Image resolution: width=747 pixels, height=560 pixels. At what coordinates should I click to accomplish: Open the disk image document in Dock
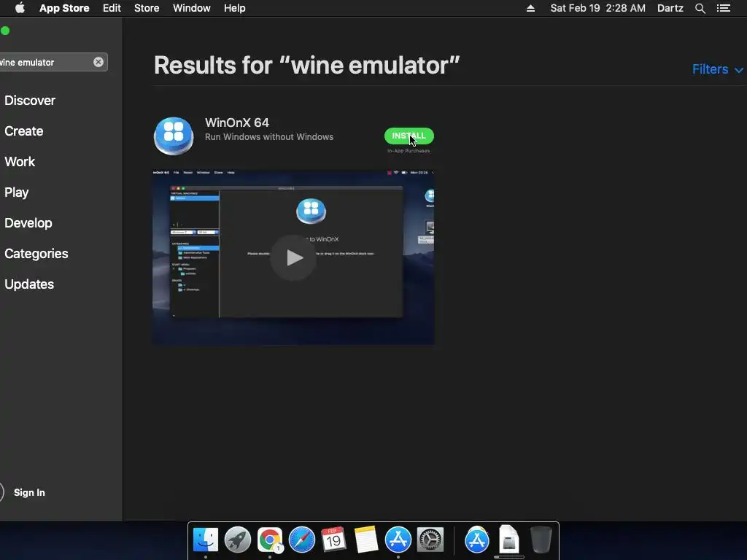click(508, 539)
